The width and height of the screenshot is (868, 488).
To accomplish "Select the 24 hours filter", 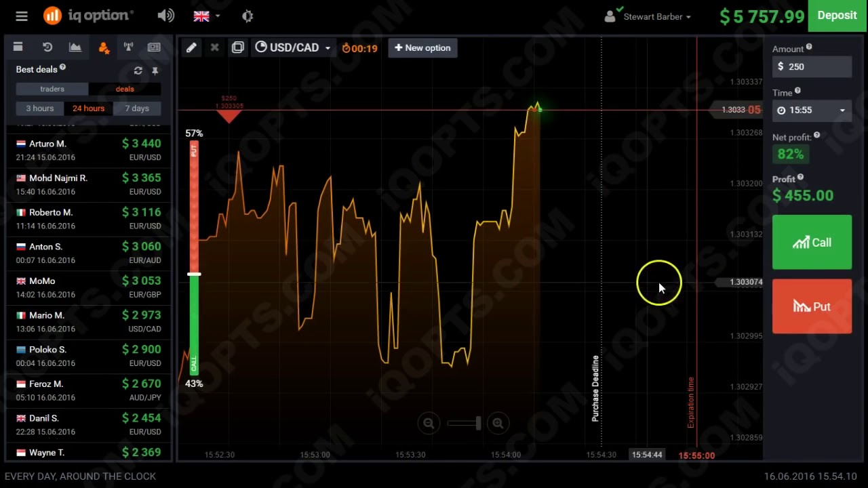I will (89, 108).
